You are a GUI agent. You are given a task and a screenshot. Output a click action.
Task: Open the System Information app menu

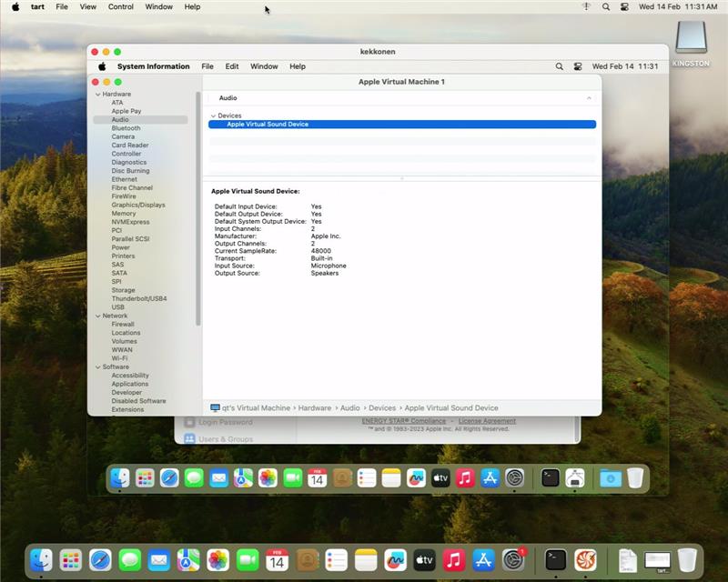point(153,66)
